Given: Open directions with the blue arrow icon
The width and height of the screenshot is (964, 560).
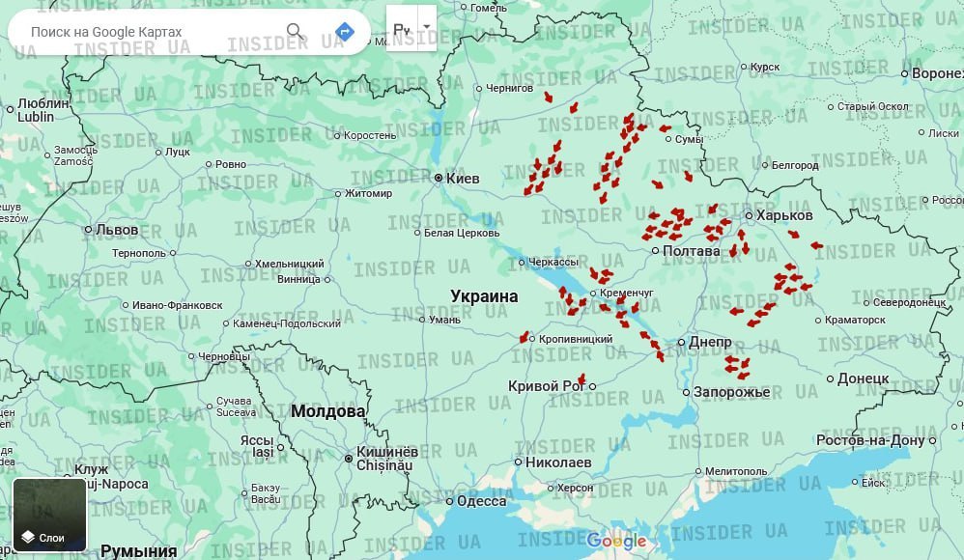Looking at the screenshot, I should pos(344,32).
